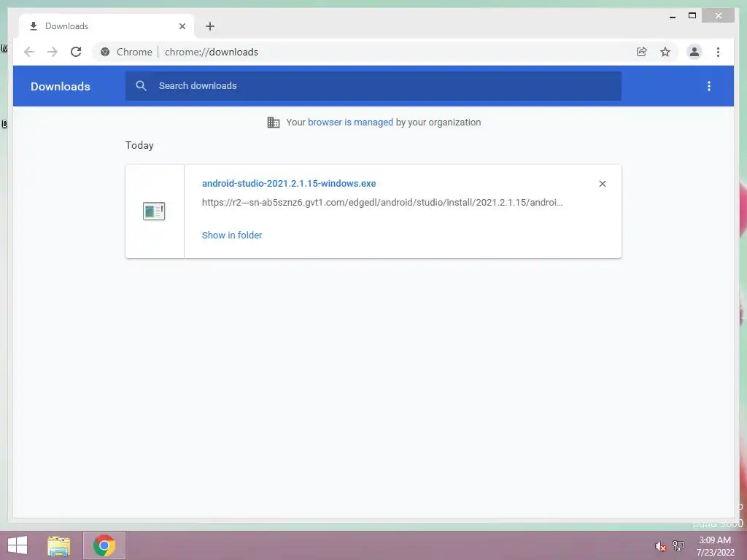Click Show in folder for android-studio download

point(231,236)
